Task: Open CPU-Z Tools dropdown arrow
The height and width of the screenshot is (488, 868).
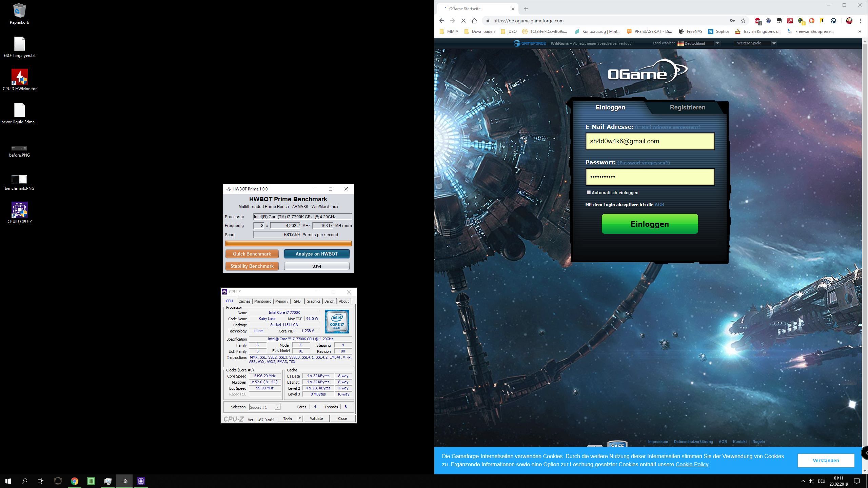Action: click(x=300, y=419)
